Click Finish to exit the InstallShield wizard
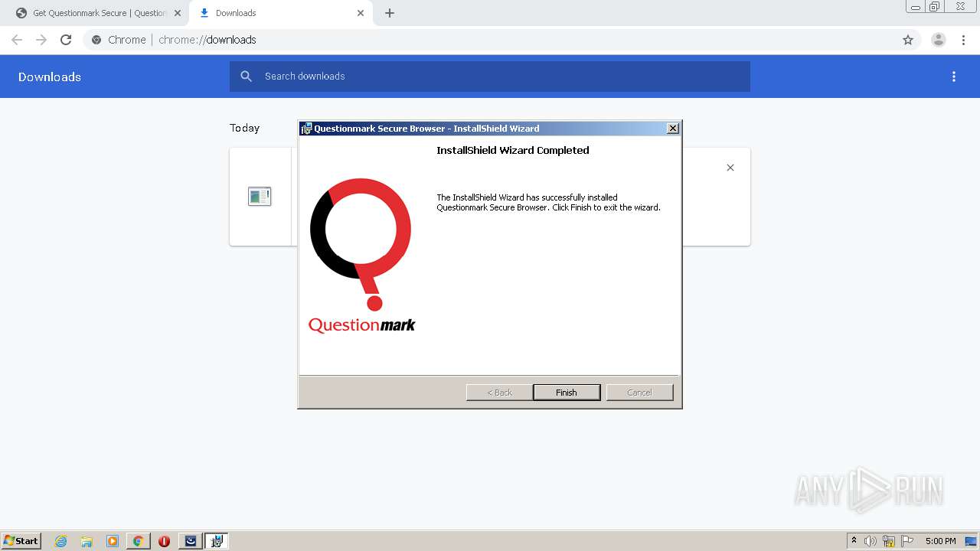Screen dimensions: 980x551 [567, 393]
